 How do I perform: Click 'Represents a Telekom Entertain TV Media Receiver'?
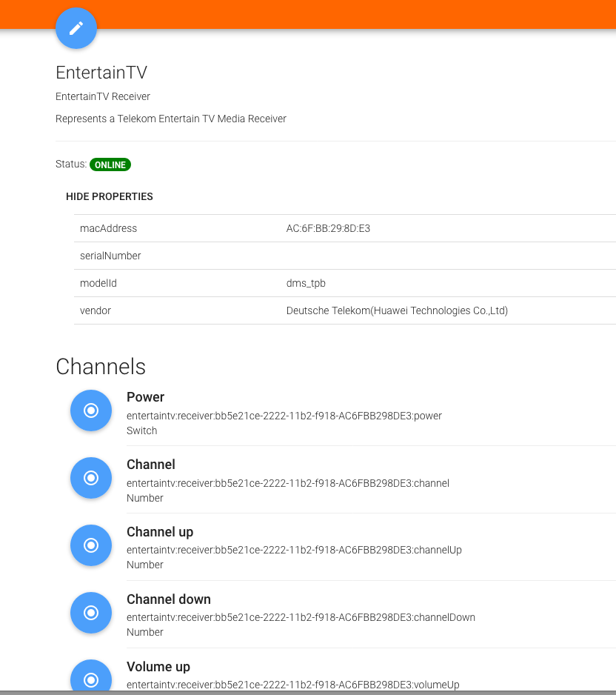(171, 119)
